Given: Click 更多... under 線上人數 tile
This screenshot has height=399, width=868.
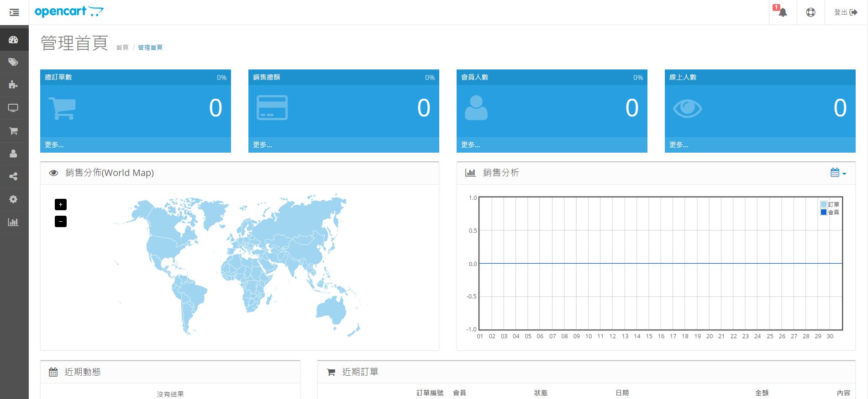Looking at the screenshot, I should pyautogui.click(x=679, y=145).
